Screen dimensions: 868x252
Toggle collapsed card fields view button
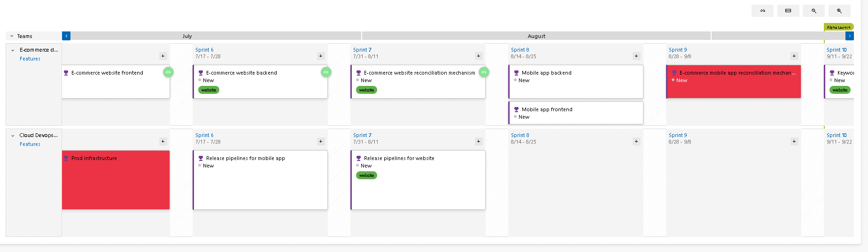coord(788,11)
